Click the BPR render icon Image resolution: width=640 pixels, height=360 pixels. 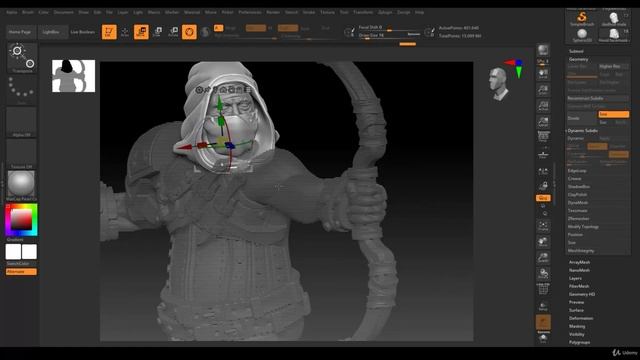(543, 51)
